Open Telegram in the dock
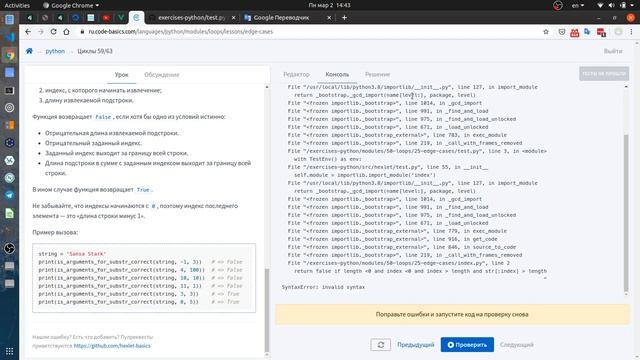640x360 pixels. [9, 195]
